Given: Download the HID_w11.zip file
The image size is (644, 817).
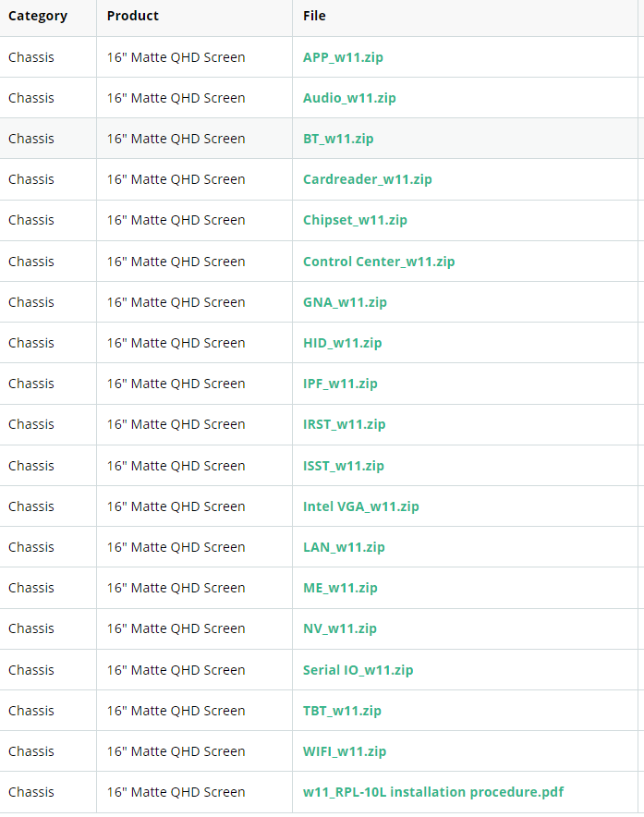Looking at the screenshot, I should click(342, 343).
